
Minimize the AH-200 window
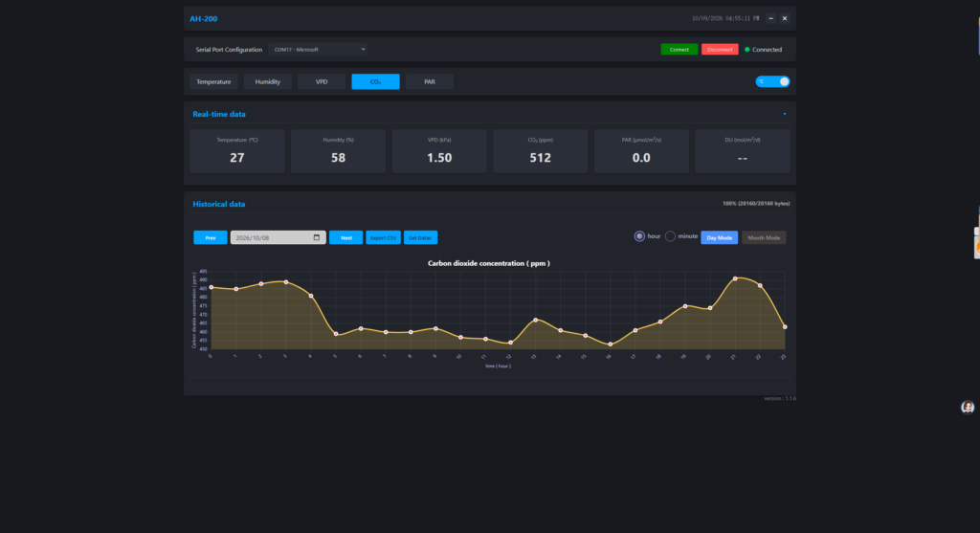point(770,19)
